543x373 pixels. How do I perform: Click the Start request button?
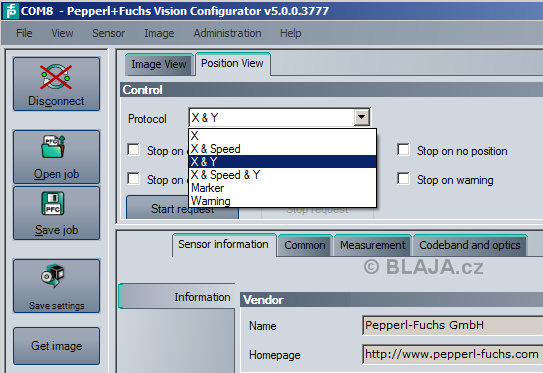coord(183,208)
